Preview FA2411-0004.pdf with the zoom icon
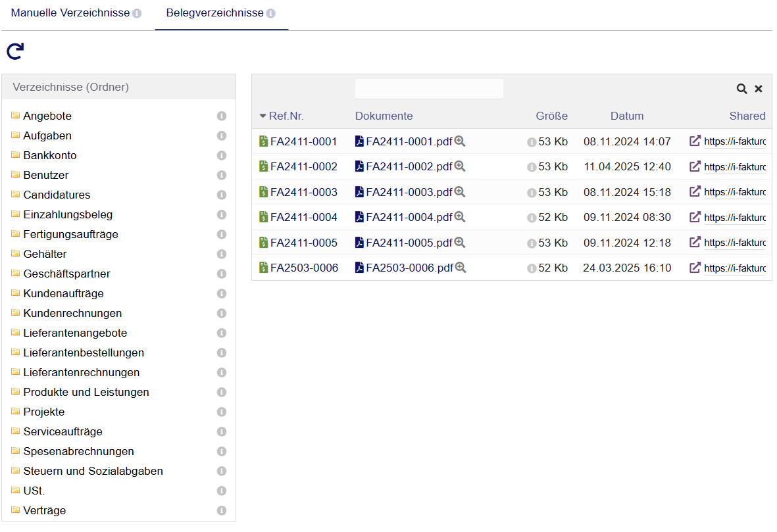 pos(460,217)
